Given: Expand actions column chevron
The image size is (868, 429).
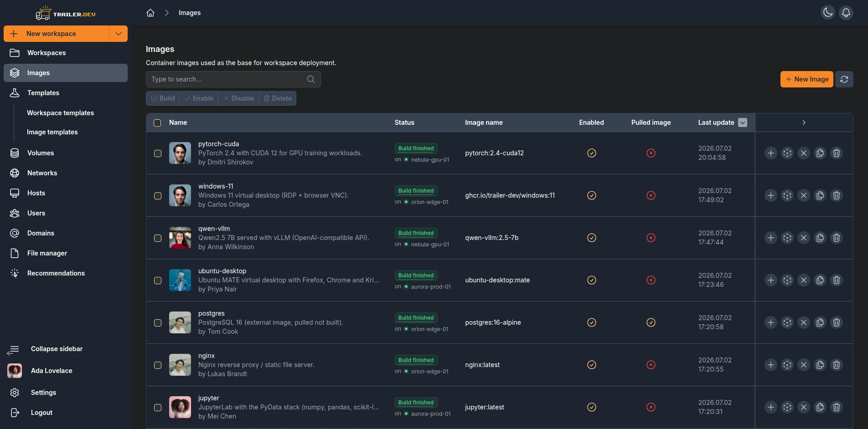Looking at the screenshot, I should coord(804,123).
